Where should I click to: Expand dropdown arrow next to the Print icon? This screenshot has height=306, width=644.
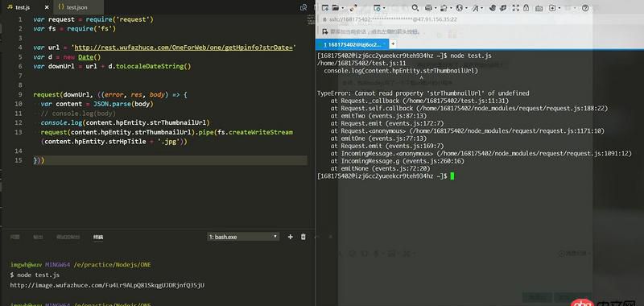point(436,8)
